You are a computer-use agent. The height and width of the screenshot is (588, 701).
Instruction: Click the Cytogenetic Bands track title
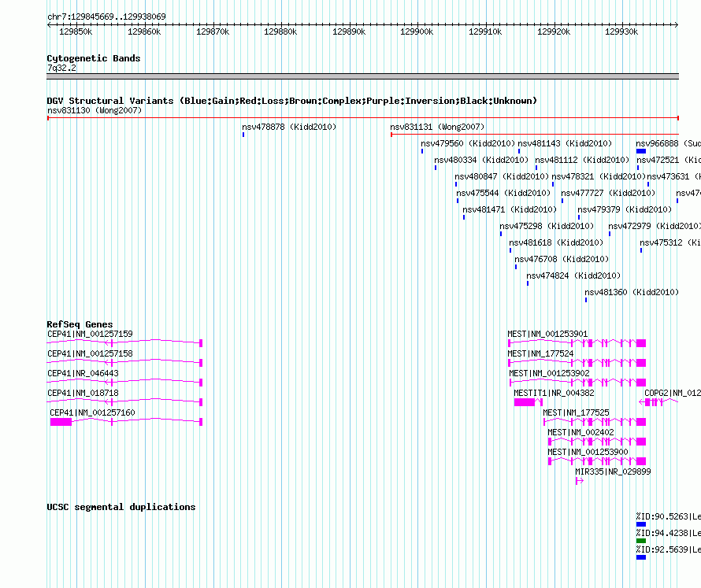94,58
